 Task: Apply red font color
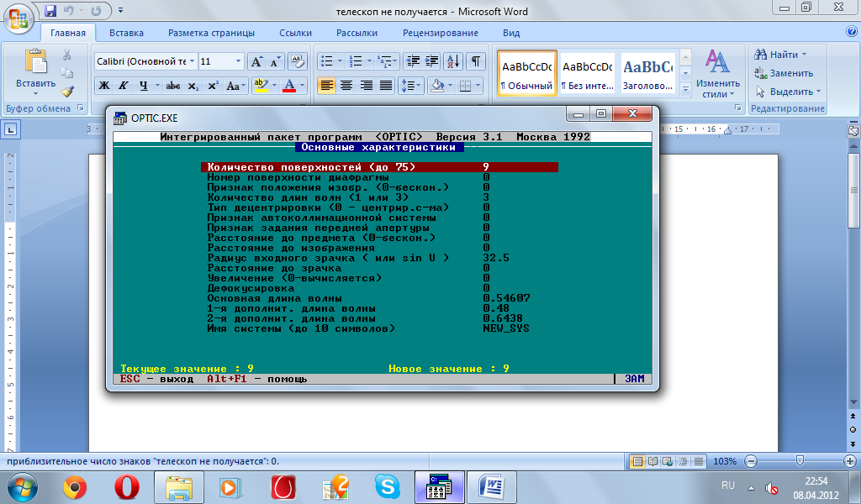[289, 86]
